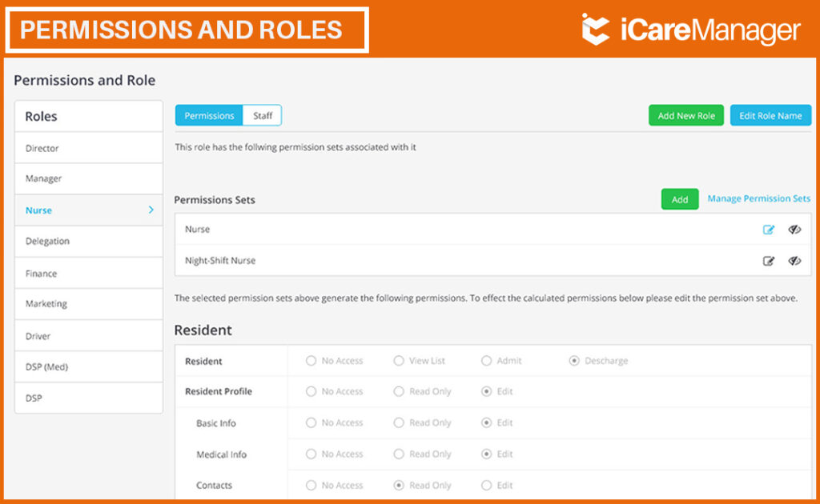
Task: Add a permission set
Action: 680,199
